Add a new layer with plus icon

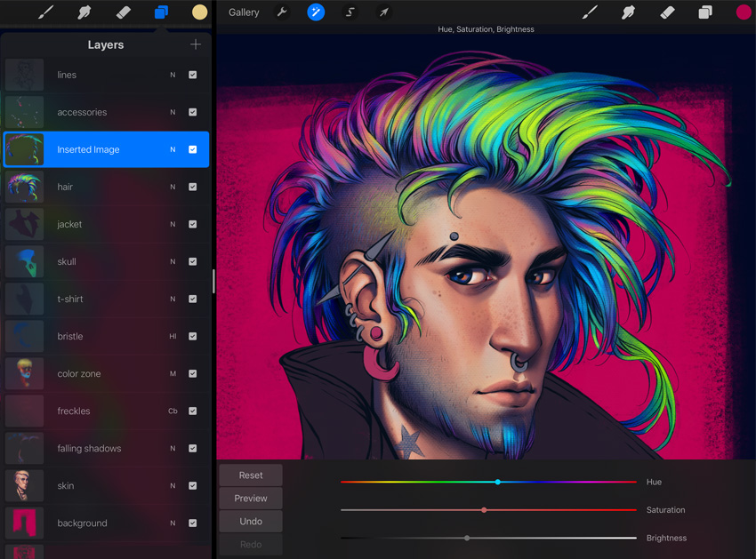tap(196, 44)
